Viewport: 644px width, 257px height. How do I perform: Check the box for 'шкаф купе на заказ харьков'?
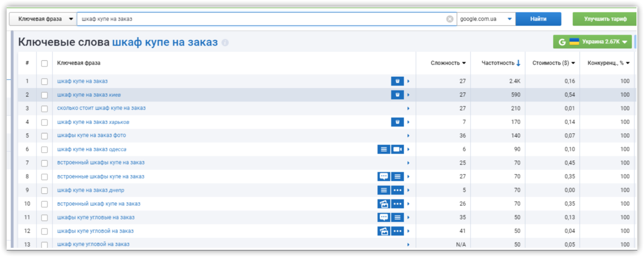click(44, 122)
